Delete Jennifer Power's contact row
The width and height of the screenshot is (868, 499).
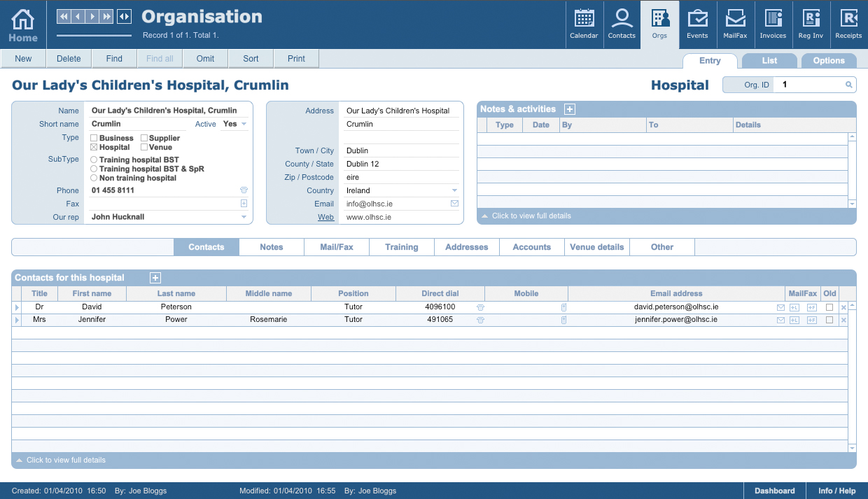tap(843, 320)
